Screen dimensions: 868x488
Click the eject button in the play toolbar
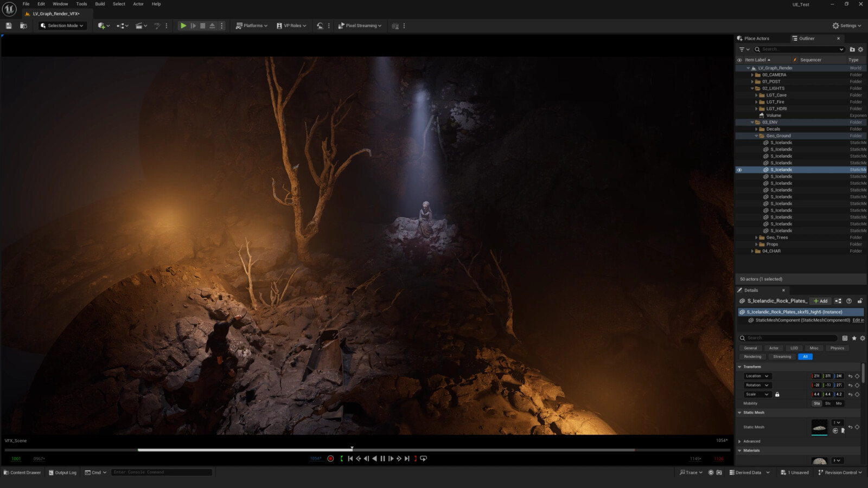coord(212,25)
